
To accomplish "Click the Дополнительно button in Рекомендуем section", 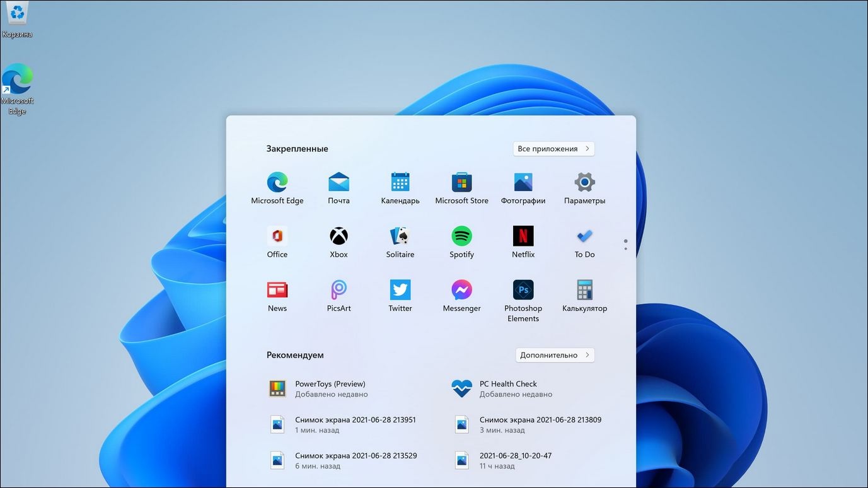I will tap(554, 354).
